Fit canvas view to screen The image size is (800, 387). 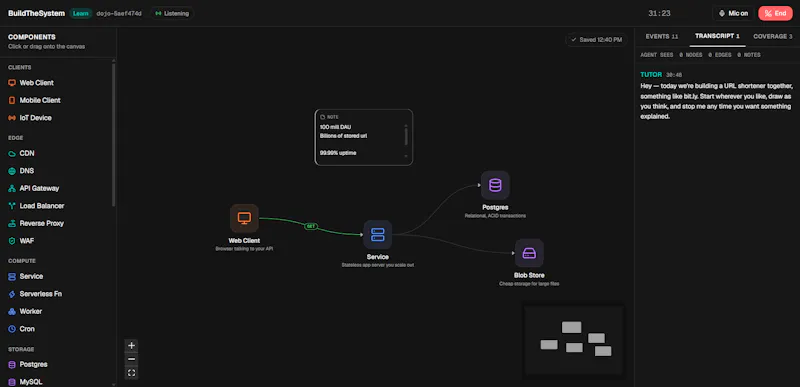[x=132, y=373]
